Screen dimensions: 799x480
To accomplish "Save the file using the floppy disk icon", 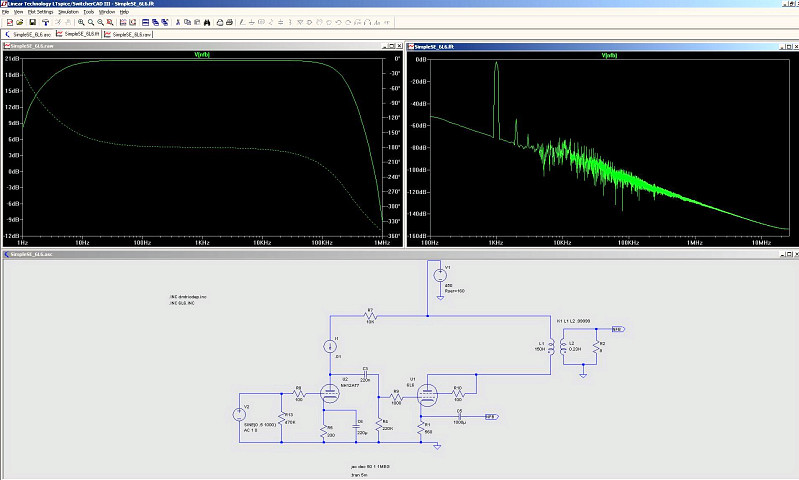I will point(33,22).
